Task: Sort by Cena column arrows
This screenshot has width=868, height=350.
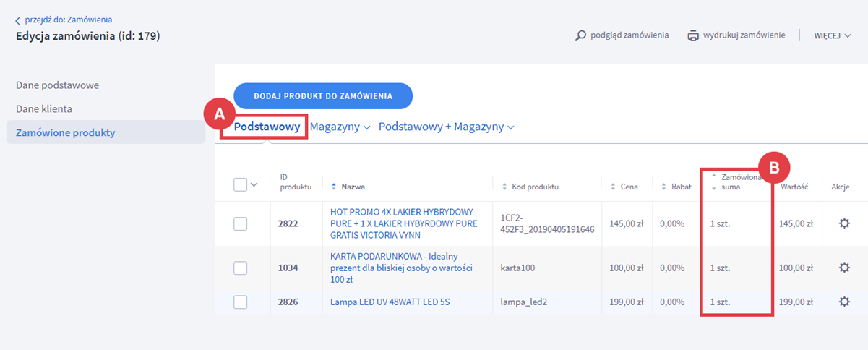Action: click(613, 187)
